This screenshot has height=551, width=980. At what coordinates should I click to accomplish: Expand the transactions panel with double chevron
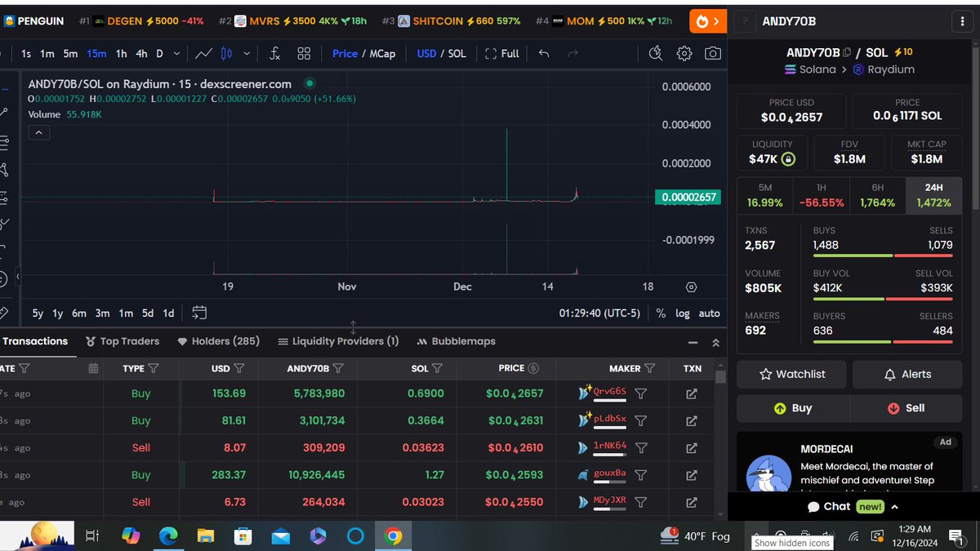[715, 343]
